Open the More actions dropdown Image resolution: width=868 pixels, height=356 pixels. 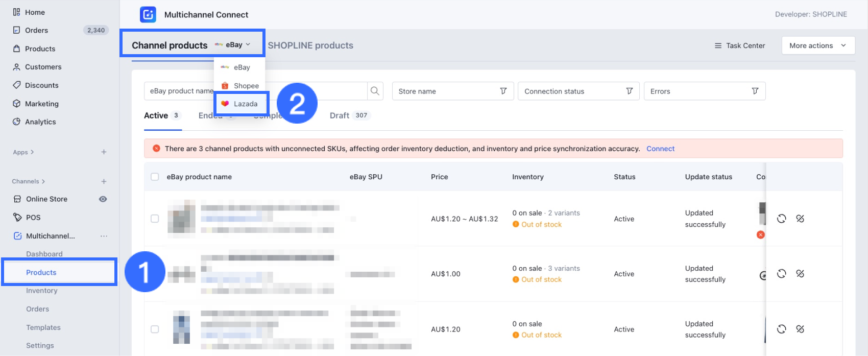pyautogui.click(x=817, y=45)
